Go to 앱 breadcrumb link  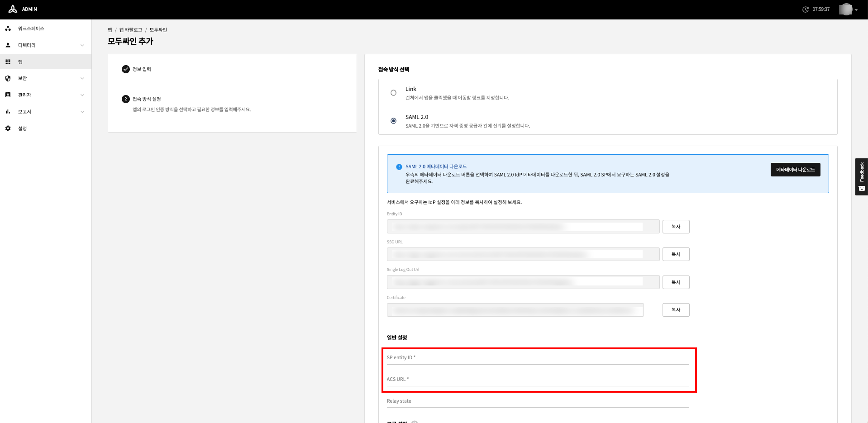click(110, 30)
